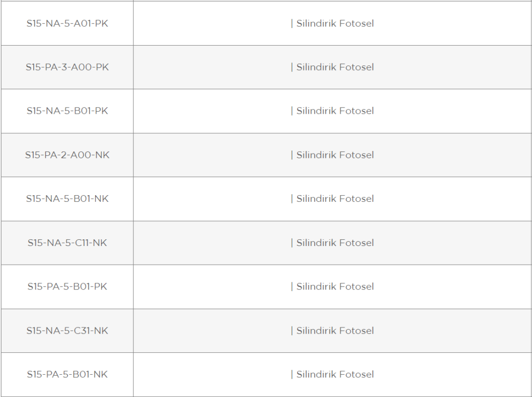Select Silindirik Fotosel in S15-PA-5-B01-NK row
The height and width of the screenshot is (397, 532).
[x=335, y=374]
